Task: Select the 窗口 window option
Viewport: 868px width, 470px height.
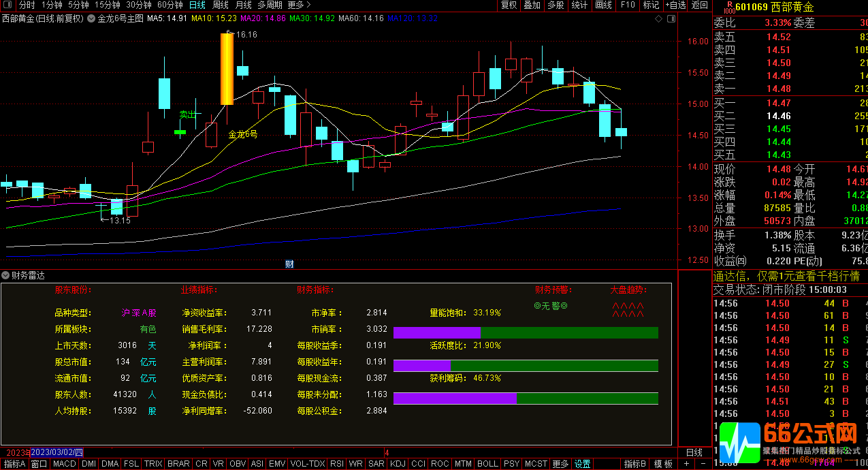Action: 39,464
